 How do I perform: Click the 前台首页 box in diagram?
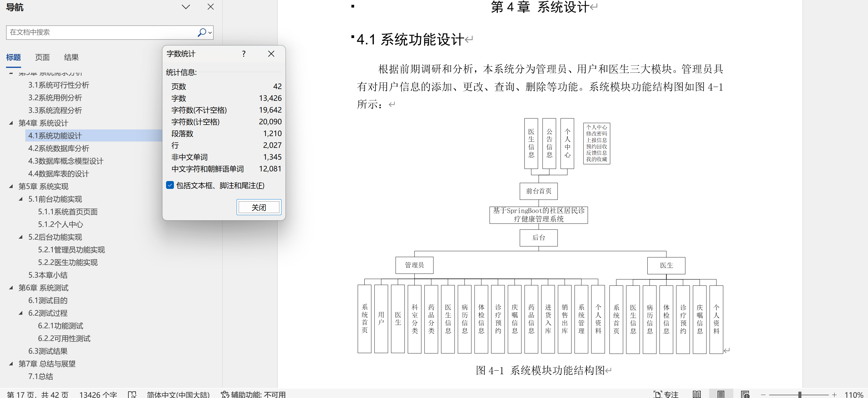[x=539, y=191]
